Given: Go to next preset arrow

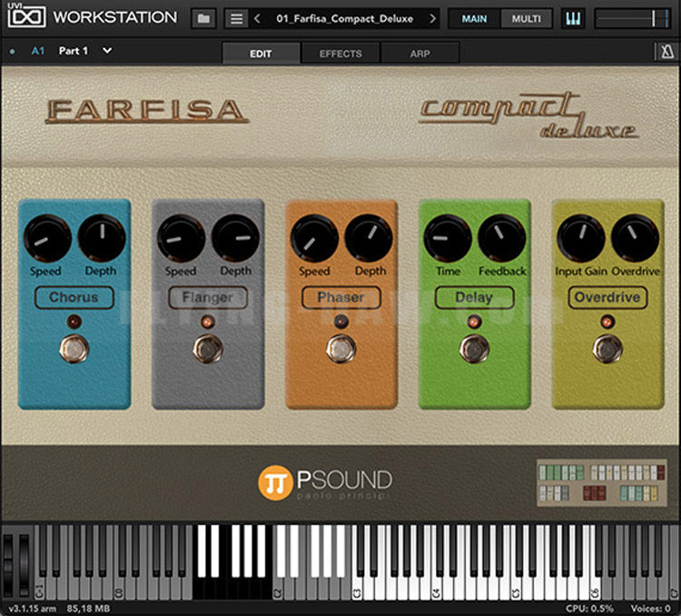Looking at the screenshot, I should [432, 19].
